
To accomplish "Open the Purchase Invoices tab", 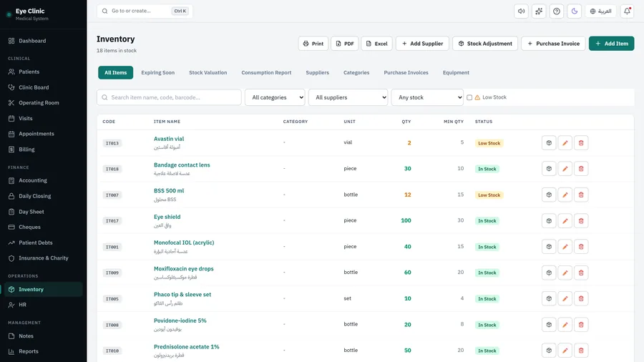I will pyautogui.click(x=406, y=73).
